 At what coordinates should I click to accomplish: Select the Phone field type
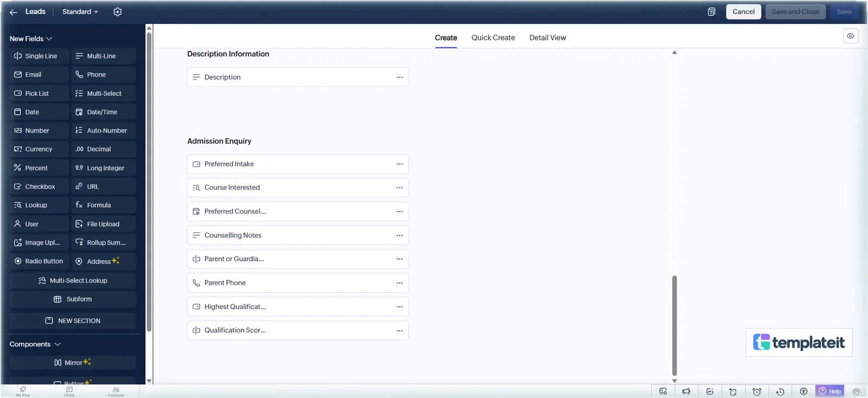[104, 75]
